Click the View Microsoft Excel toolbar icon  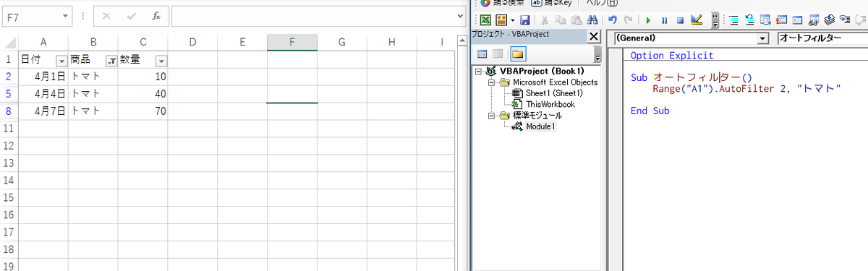(485, 20)
